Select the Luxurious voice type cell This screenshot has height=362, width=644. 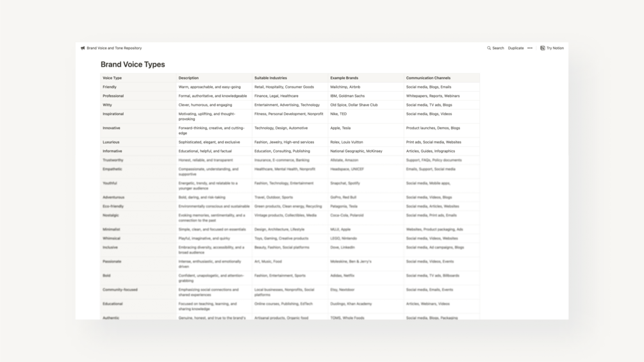pyautogui.click(x=138, y=142)
